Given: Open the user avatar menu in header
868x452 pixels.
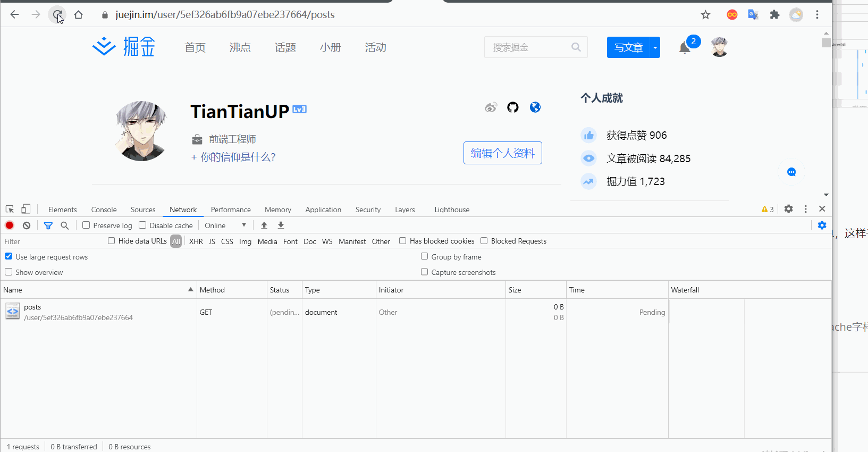Looking at the screenshot, I should click(719, 47).
